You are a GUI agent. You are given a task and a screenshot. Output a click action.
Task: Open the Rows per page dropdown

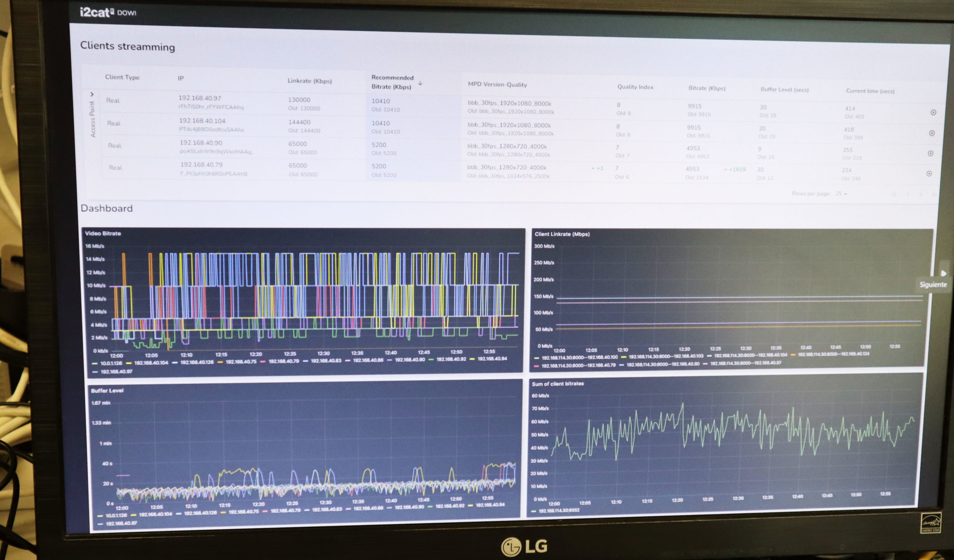click(x=842, y=194)
